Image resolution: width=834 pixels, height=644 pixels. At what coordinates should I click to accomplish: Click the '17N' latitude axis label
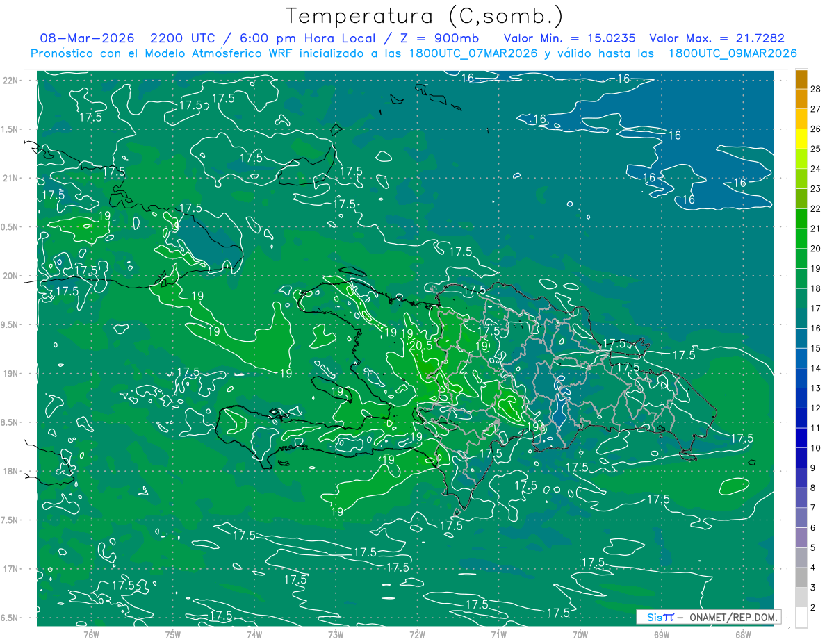(x=10, y=569)
